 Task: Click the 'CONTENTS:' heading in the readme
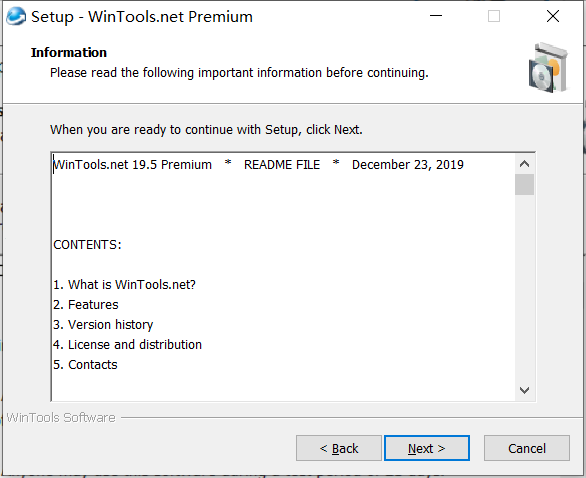coord(87,245)
